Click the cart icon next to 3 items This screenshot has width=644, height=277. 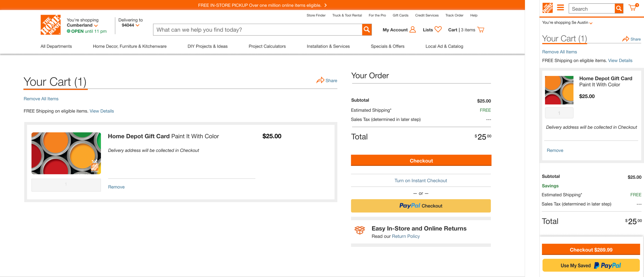pyautogui.click(x=481, y=29)
